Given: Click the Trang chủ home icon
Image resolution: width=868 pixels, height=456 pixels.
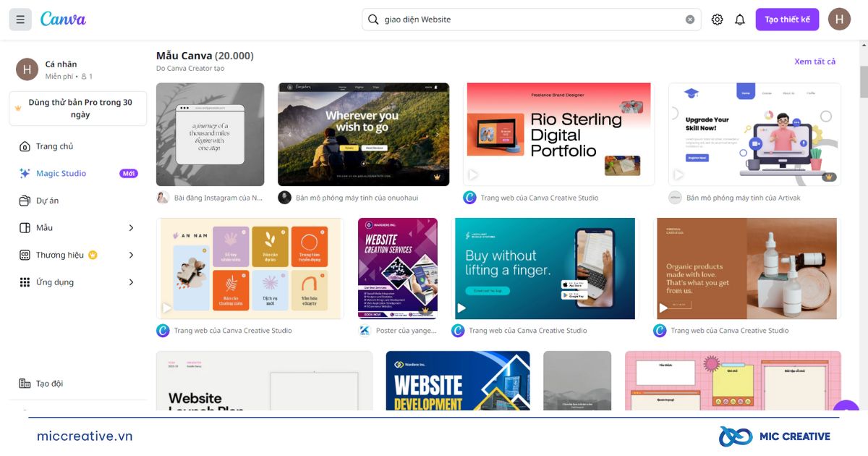Looking at the screenshot, I should pos(25,146).
